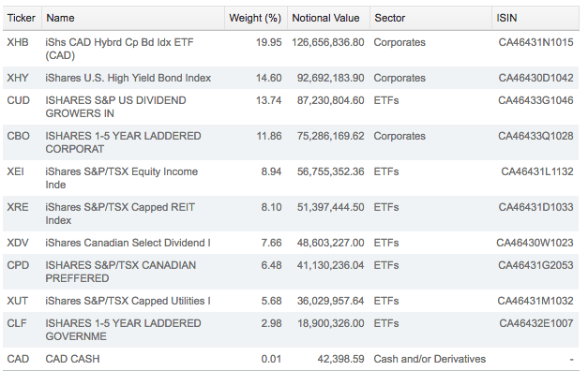Viewport: 588px width, 371px height.
Task: Click weight value 6.48
Action: click(271, 265)
